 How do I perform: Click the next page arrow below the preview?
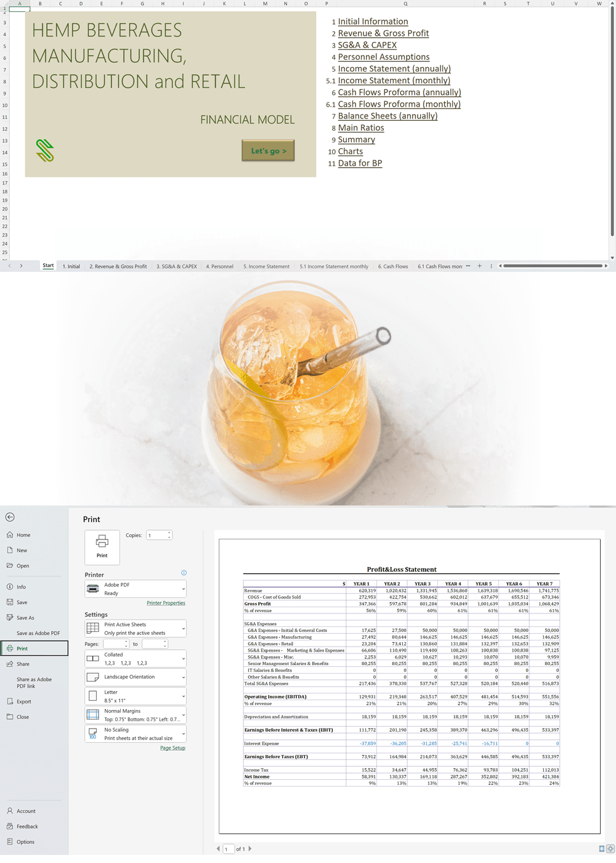(x=250, y=849)
